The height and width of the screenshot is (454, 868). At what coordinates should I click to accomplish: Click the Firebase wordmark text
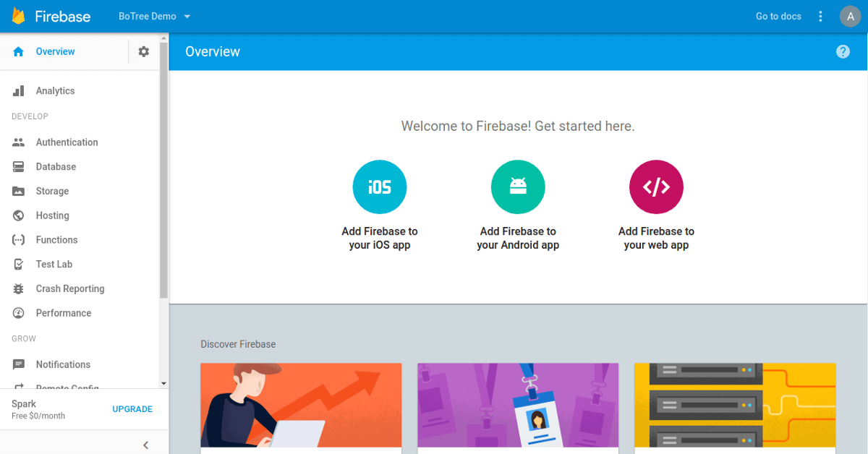point(63,16)
